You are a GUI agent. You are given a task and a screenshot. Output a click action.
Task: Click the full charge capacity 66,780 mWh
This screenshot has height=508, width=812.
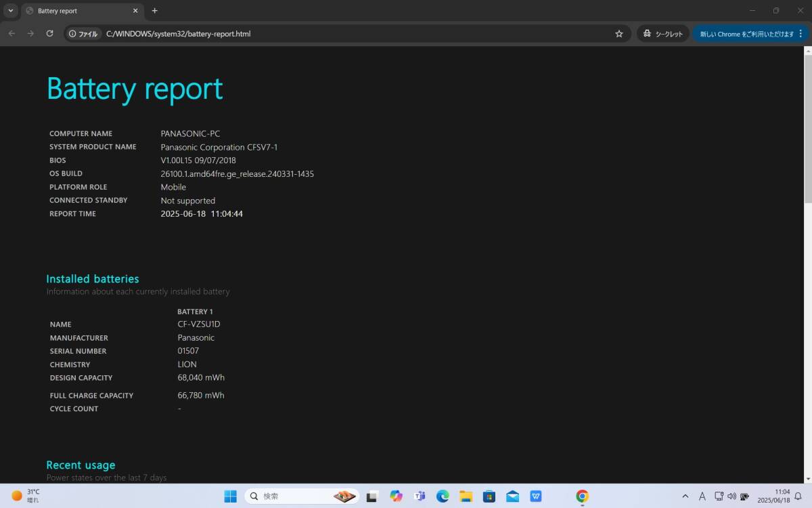pyautogui.click(x=201, y=395)
